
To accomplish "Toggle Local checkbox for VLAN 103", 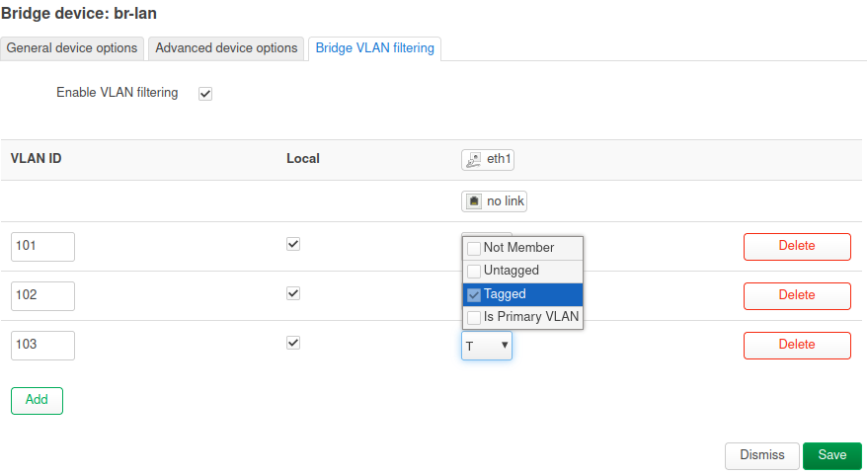I will [x=292, y=343].
